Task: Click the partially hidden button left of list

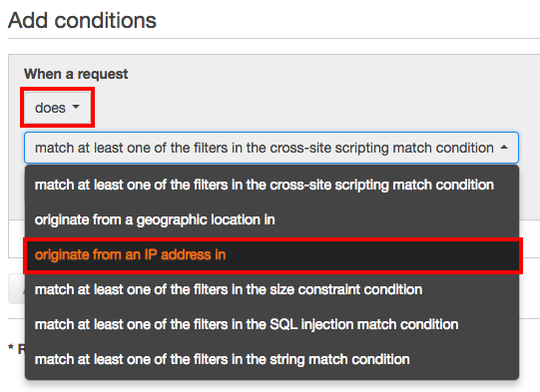Action: coord(17,288)
